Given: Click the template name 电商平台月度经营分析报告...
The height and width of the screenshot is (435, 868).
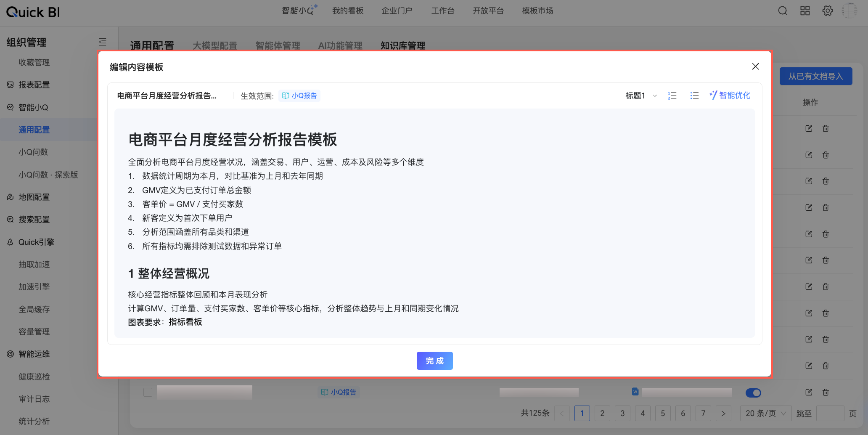Looking at the screenshot, I should tap(167, 96).
